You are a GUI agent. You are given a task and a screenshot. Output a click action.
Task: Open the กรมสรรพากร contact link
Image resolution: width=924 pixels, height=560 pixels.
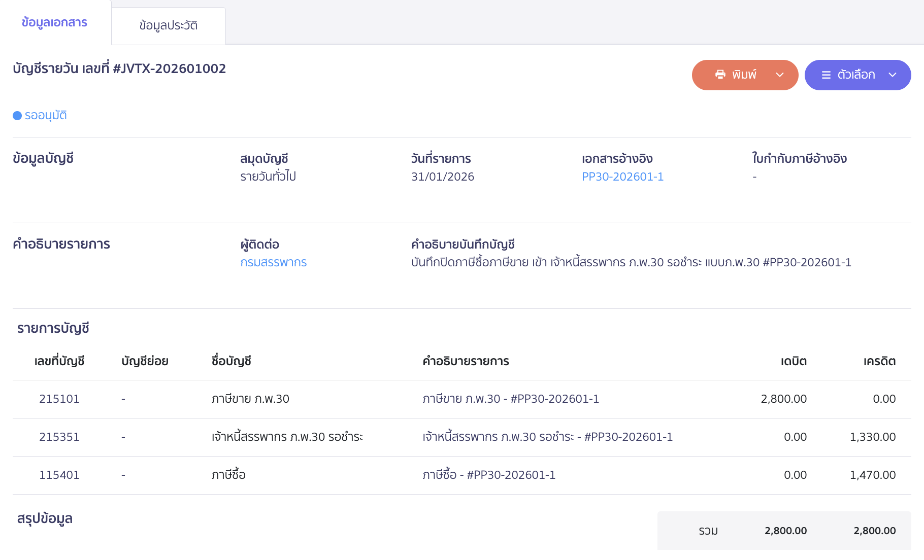tap(273, 262)
